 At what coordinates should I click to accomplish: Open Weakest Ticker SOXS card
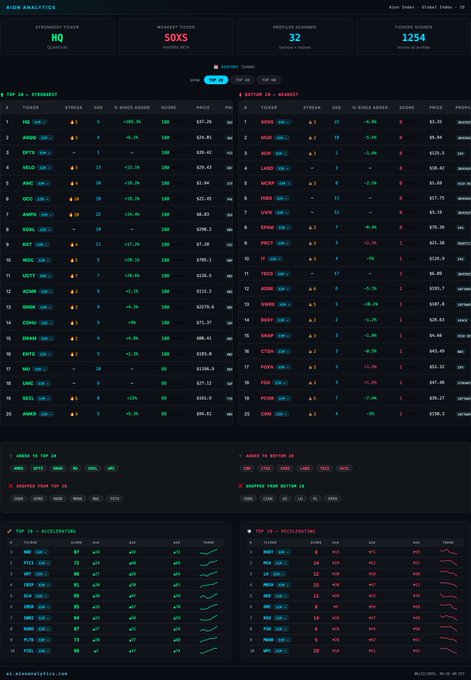point(176,36)
